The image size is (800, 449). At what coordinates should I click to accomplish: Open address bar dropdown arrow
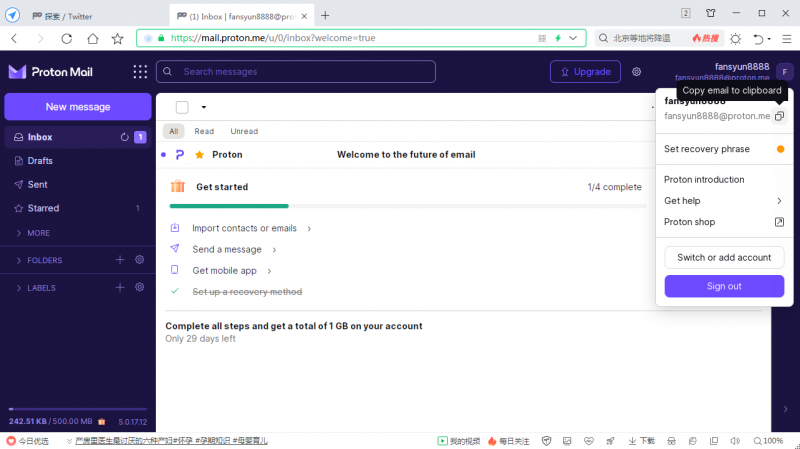[x=573, y=38]
